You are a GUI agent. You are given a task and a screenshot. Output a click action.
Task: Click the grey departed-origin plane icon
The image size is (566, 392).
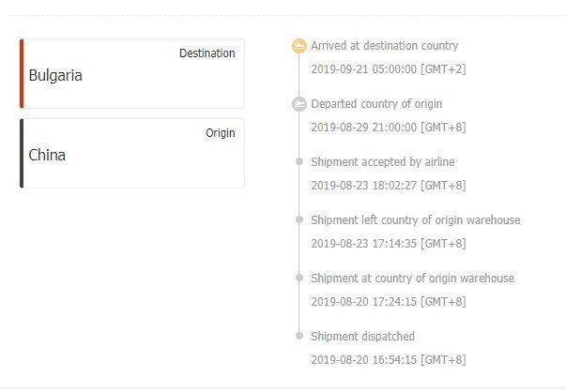coord(299,104)
